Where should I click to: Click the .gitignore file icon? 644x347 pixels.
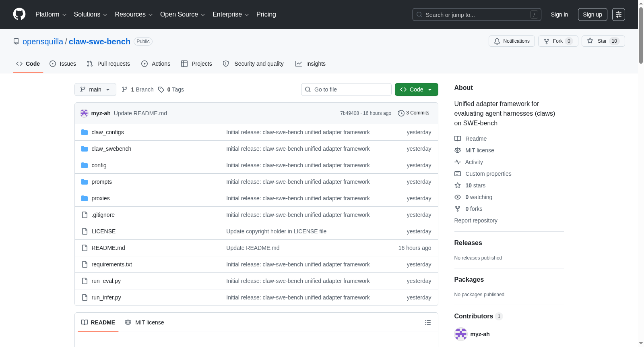[85, 215]
